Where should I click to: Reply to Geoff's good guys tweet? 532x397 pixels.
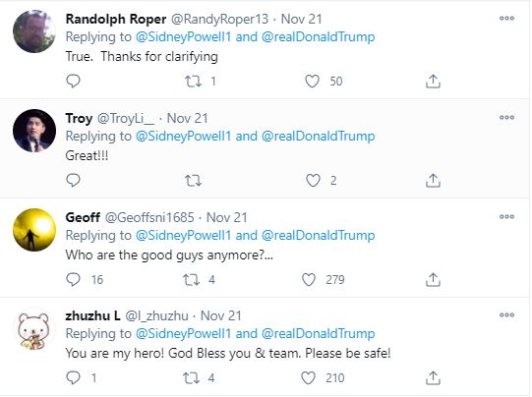click(73, 280)
